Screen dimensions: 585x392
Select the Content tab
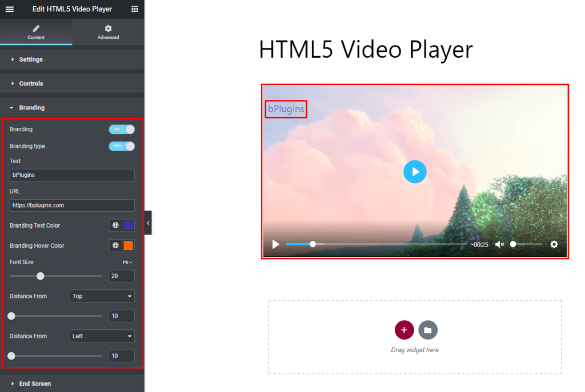coord(36,33)
